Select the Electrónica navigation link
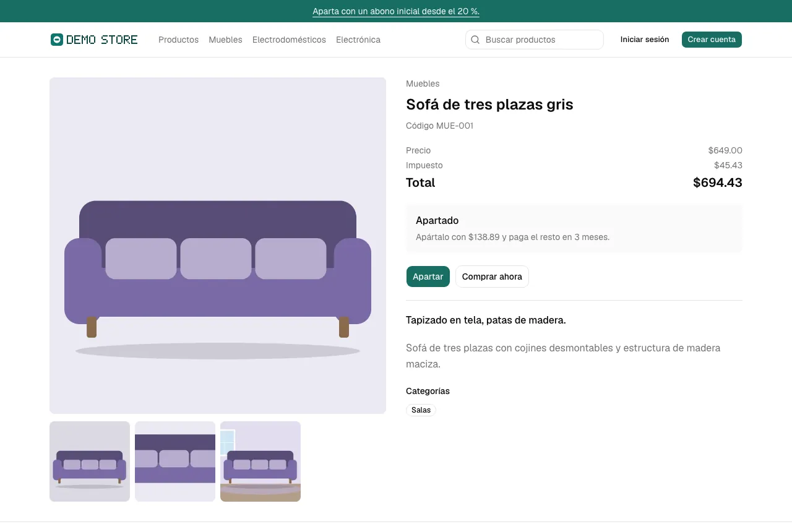 358,40
